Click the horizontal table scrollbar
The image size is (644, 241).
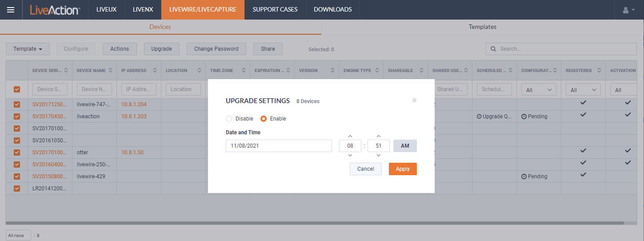coord(315,223)
